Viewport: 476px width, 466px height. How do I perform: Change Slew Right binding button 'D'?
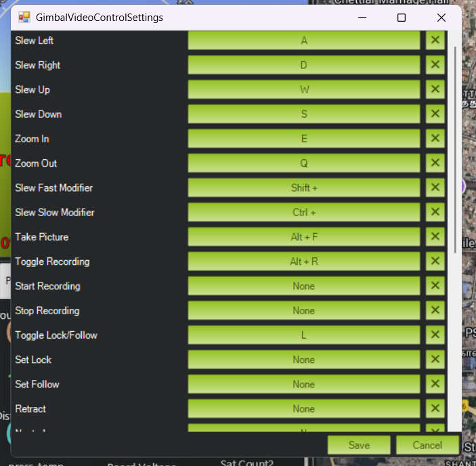click(304, 64)
